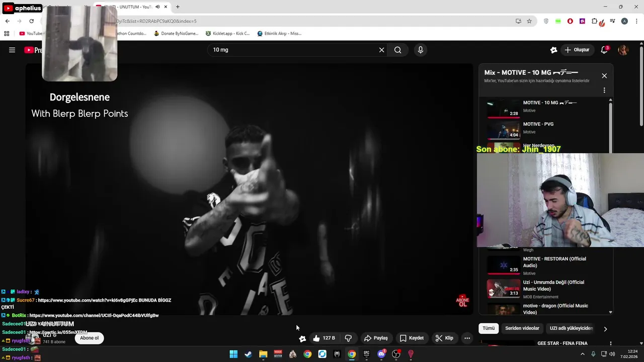
Task: Open the Kicklet.app bookmark
Action: pyautogui.click(x=227, y=34)
